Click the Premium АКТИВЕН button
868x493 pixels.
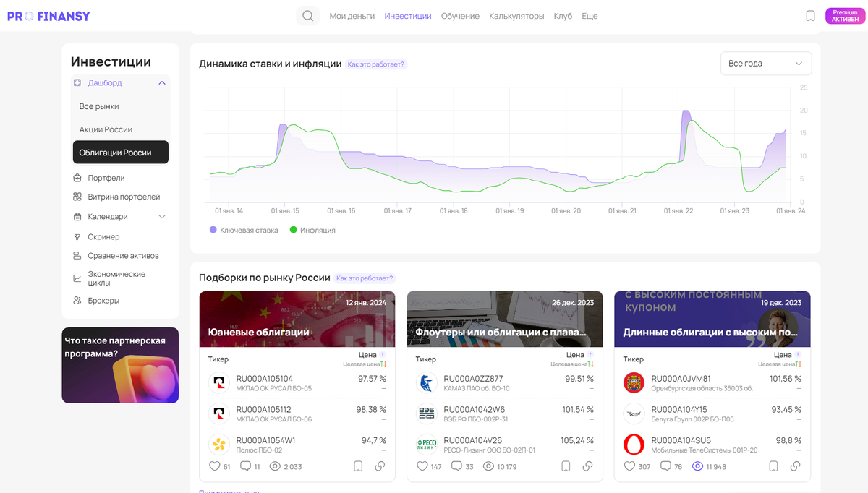[x=845, y=16]
